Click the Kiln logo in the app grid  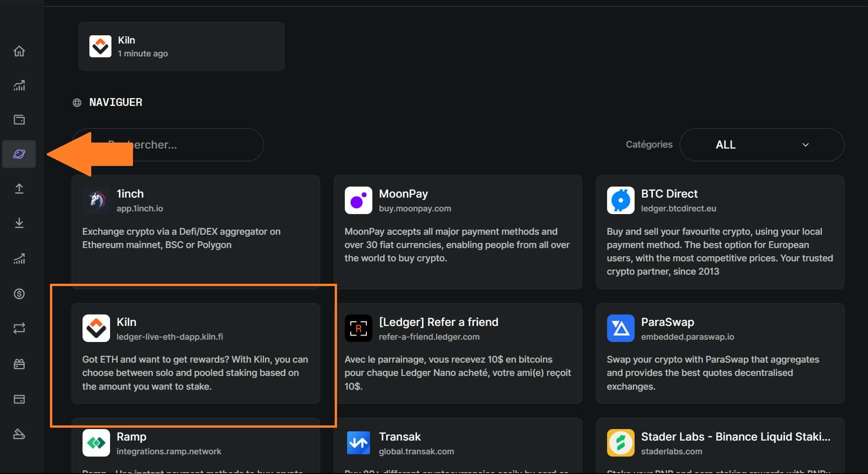[96, 328]
